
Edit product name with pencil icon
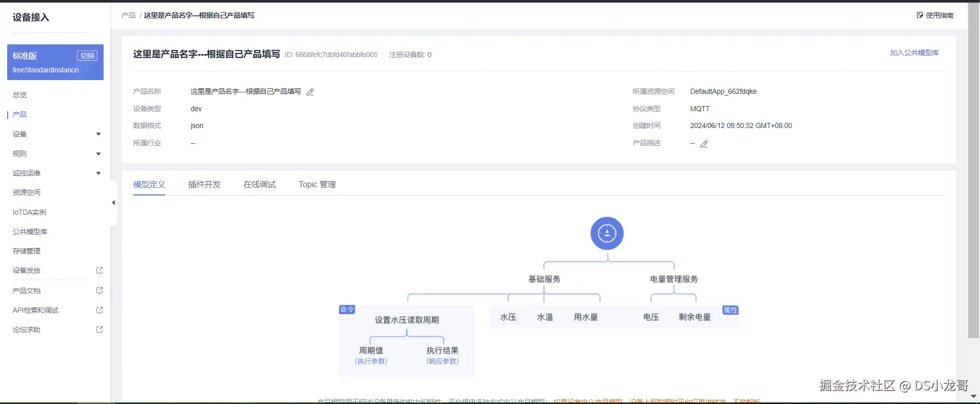[x=310, y=92]
